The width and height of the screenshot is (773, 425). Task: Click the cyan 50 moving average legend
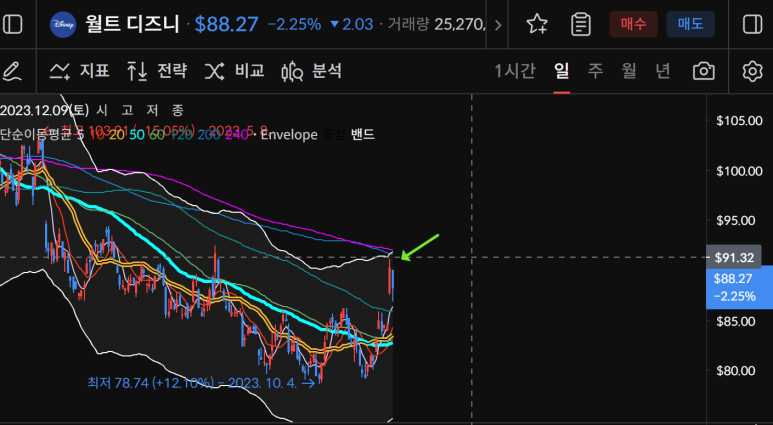click(138, 135)
